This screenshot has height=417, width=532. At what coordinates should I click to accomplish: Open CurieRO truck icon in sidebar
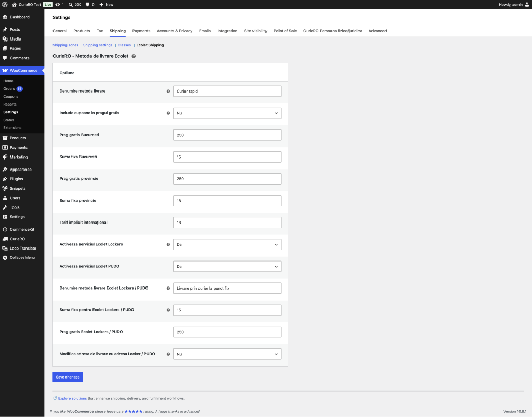click(5, 239)
